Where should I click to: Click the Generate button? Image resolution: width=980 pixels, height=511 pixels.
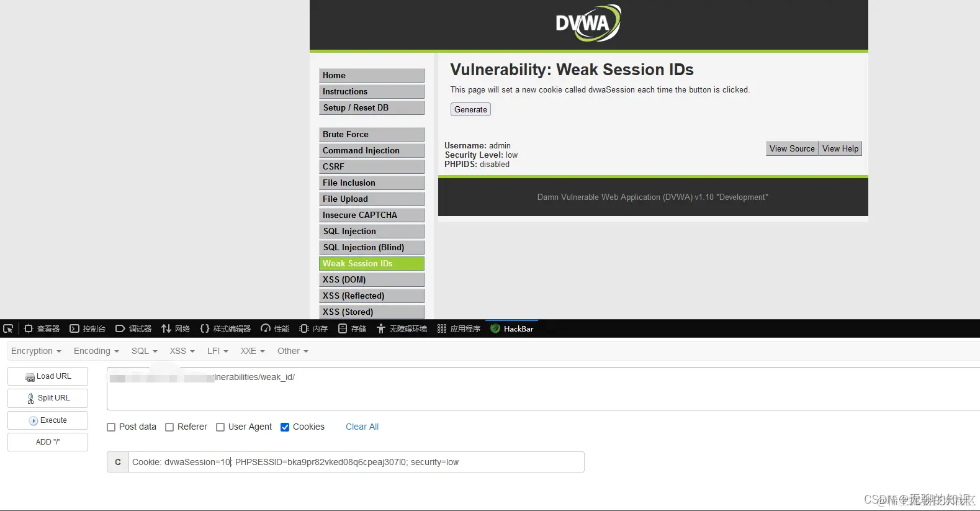tap(470, 109)
